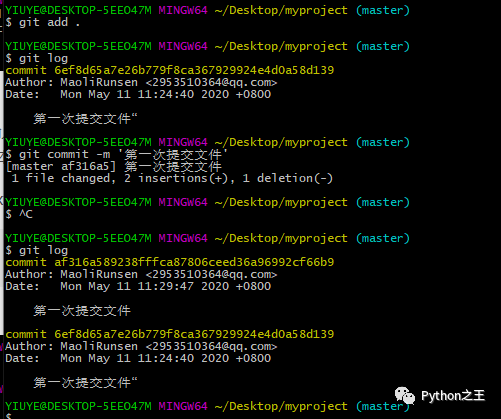Click the prompt line directly above 'git add .'
The image size is (501, 419).
click(207, 10)
